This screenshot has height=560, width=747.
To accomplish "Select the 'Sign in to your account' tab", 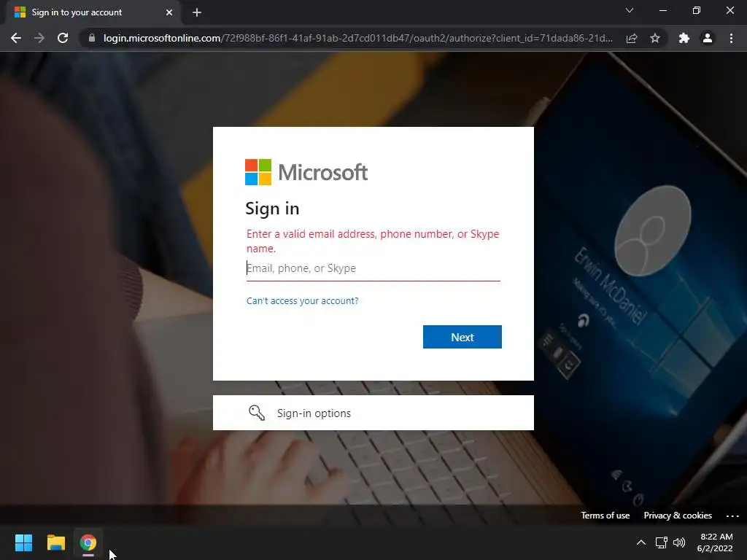I will (93, 12).
